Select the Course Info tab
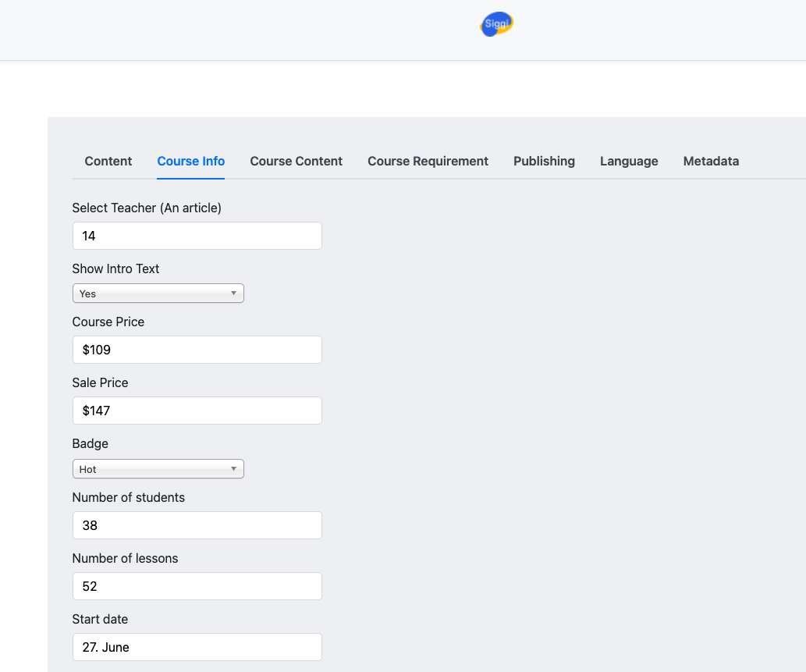The width and height of the screenshot is (806, 672). tap(191, 162)
